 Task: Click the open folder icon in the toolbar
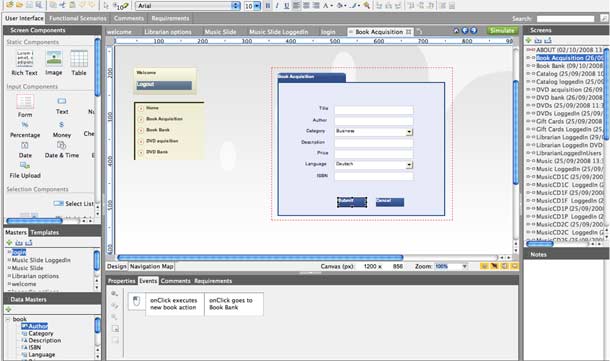click(x=19, y=5)
